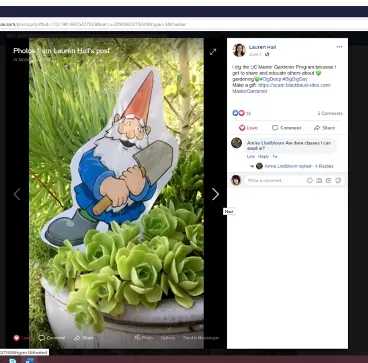Viewport: 368px width, 363px height.
Task: Go to the next photo with the right arrow
Action: [x=215, y=194]
